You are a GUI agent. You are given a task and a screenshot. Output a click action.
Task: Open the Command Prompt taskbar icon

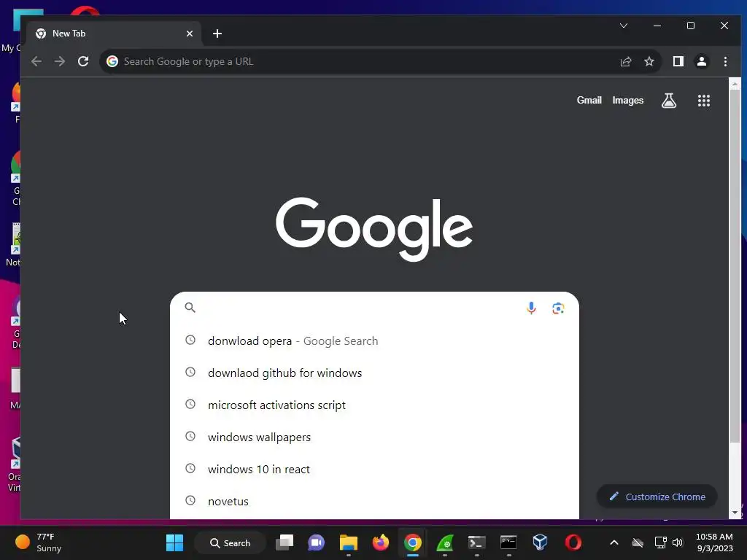[x=508, y=542]
